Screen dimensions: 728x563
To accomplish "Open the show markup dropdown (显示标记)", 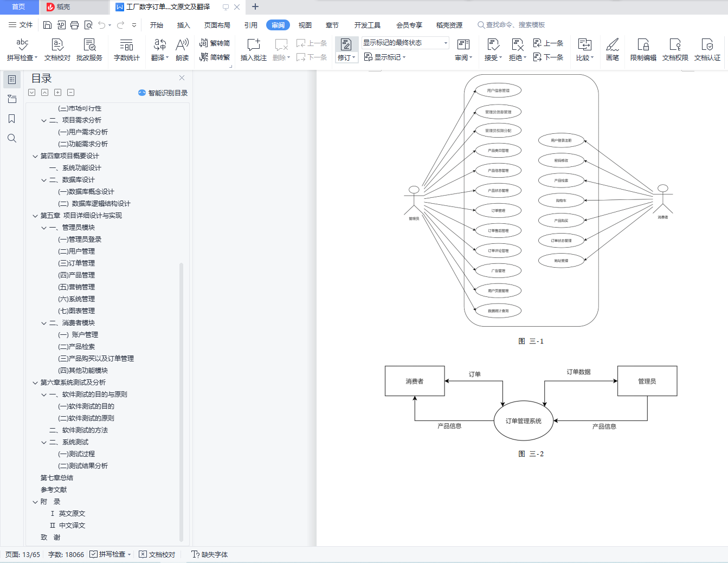I will [x=385, y=57].
